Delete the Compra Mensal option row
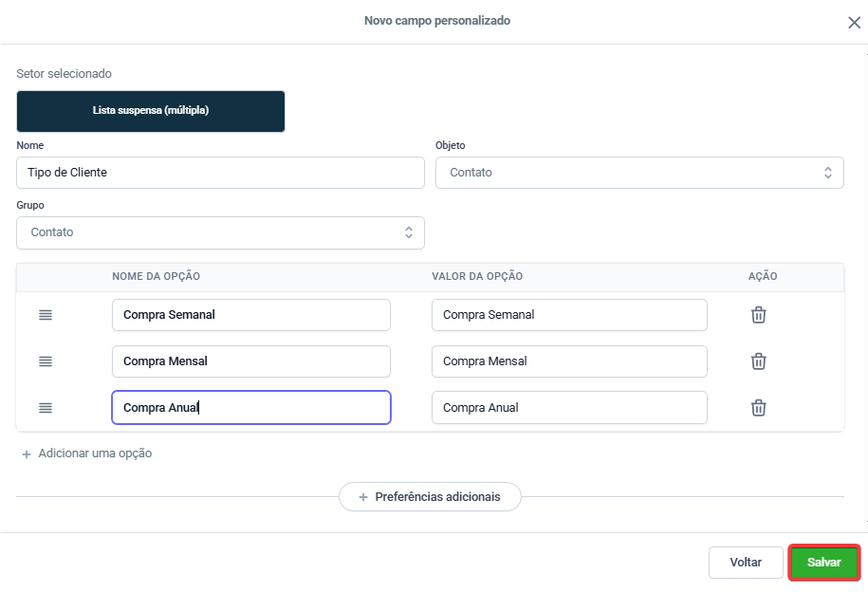Screen dimensions: 868x592 pos(758,361)
